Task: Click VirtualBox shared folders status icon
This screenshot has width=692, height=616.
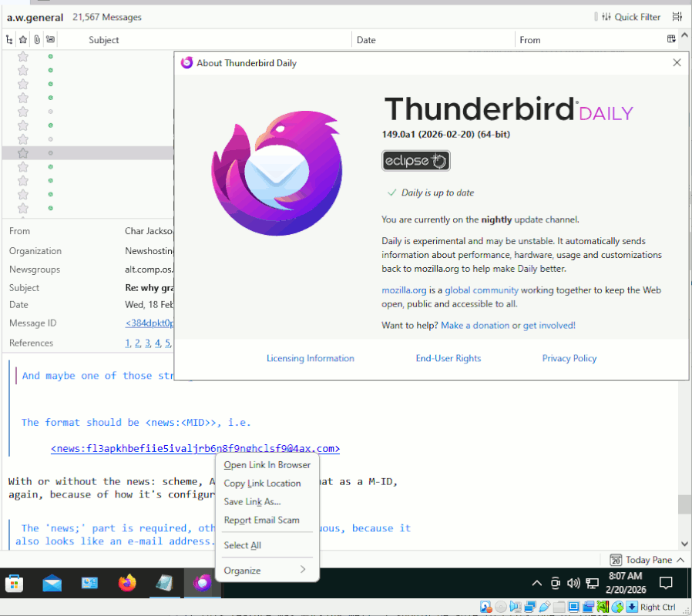Action: tap(559, 608)
